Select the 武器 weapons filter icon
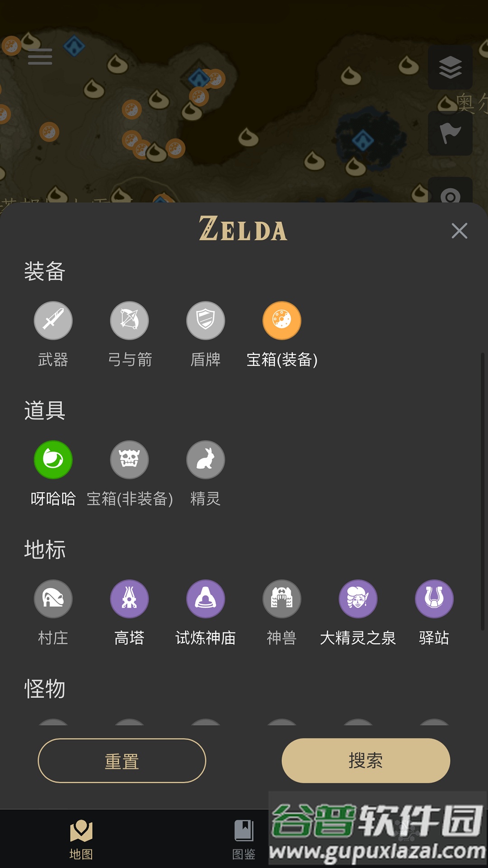 tap(54, 320)
